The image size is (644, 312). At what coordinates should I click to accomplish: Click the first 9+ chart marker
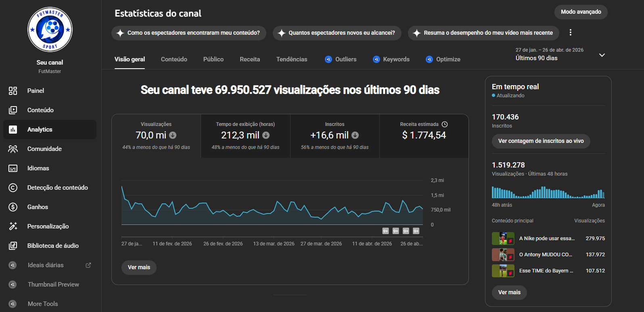click(x=385, y=231)
